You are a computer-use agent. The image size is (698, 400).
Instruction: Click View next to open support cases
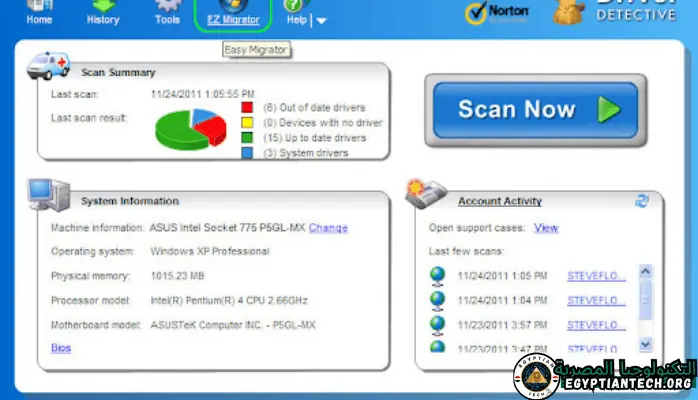(545, 228)
